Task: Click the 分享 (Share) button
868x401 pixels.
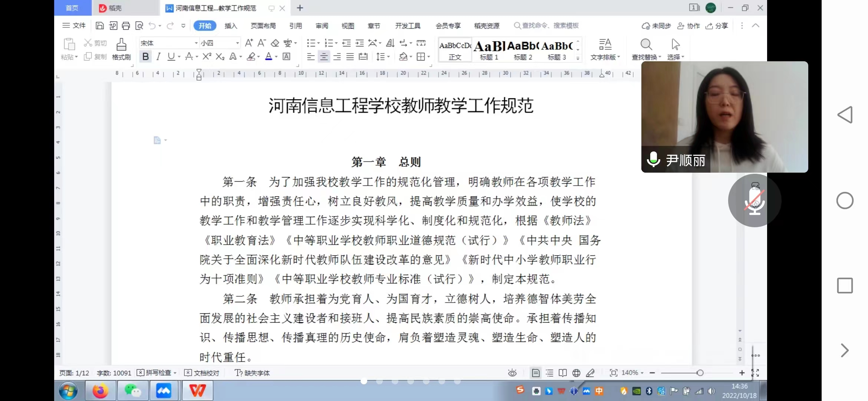Action: [717, 26]
